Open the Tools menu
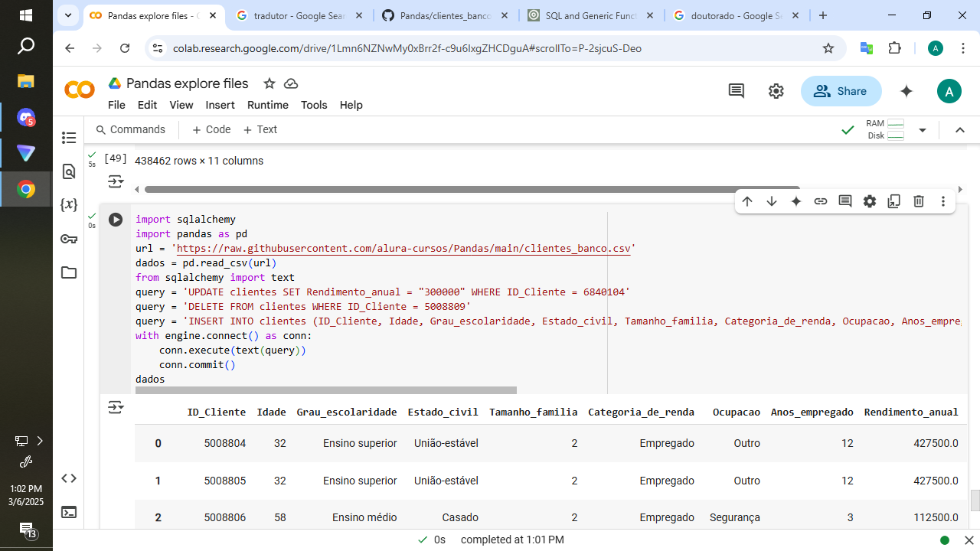 [x=314, y=105]
